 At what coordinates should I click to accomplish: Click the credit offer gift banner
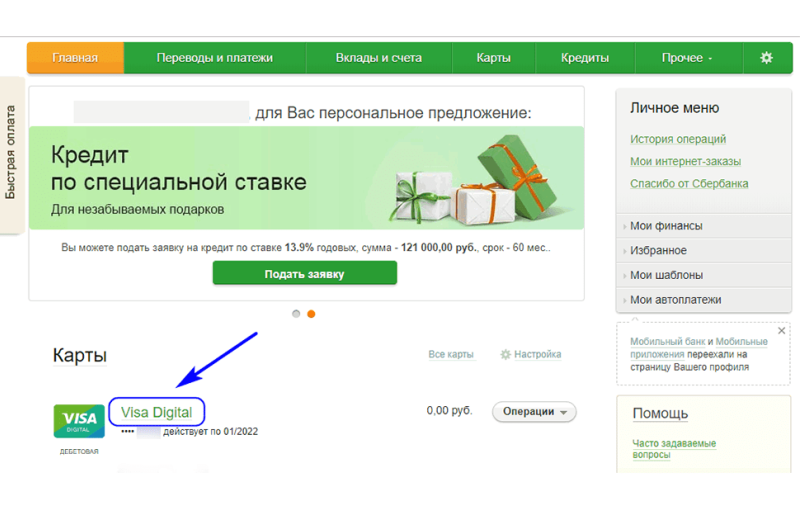click(x=306, y=180)
